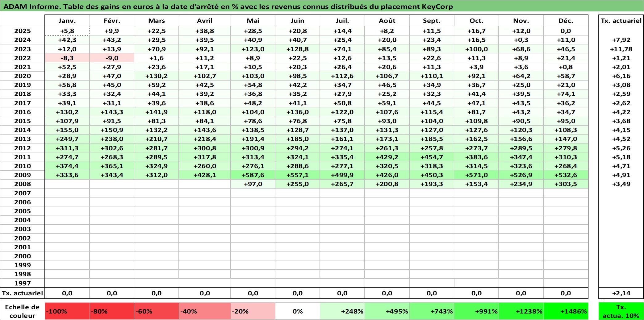
Task: Select the Janv. column header
Action: click(67, 21)
